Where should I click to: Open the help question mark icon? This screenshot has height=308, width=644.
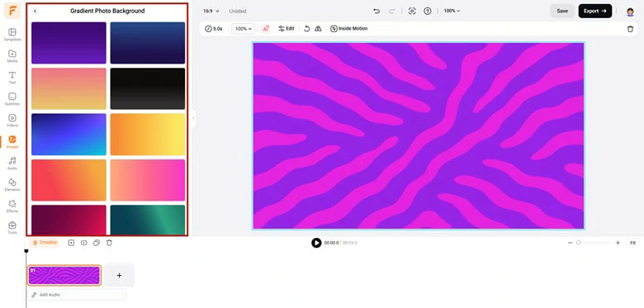coord(428,11)
